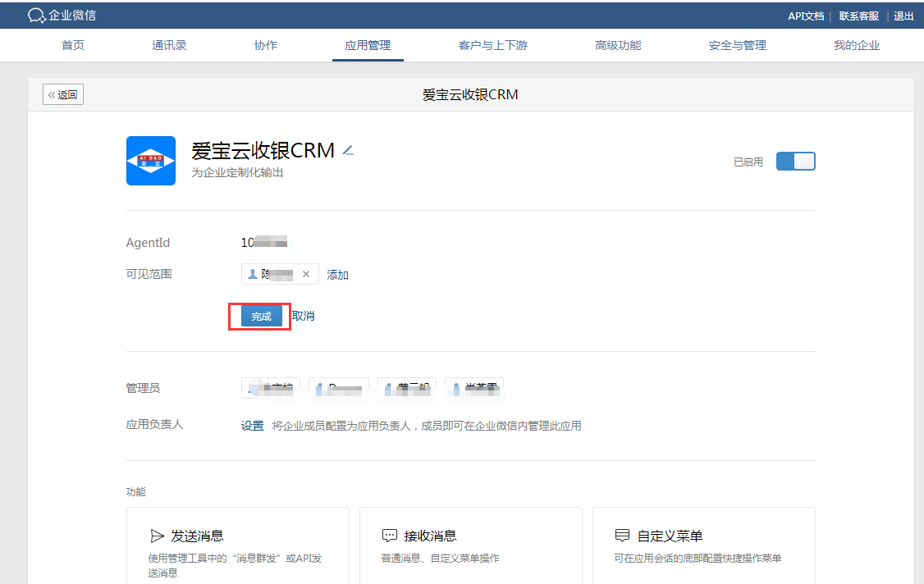Viewport: 924px width, 584px height.
Task: Select the AgentId label
Action: click(148, 243)
